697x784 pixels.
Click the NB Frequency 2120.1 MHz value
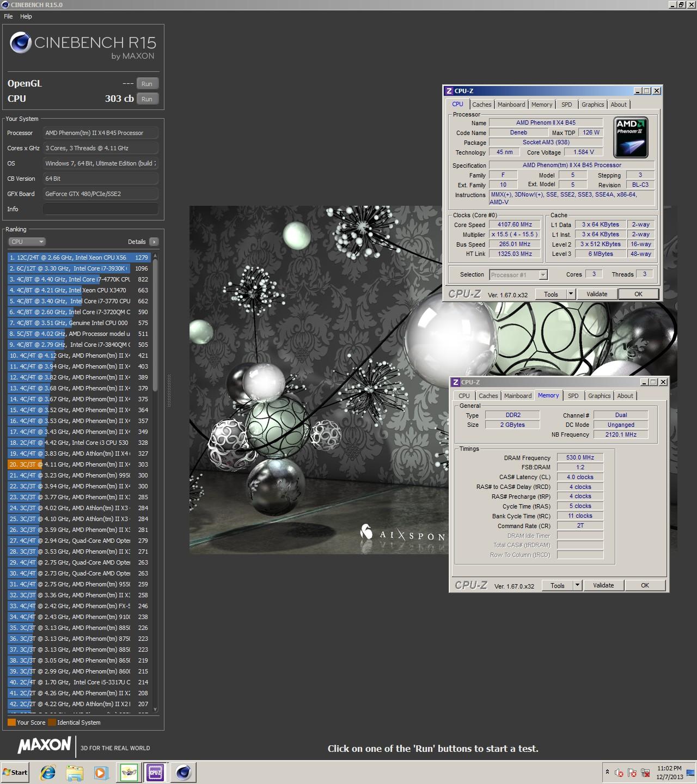(x=621, y=434)
